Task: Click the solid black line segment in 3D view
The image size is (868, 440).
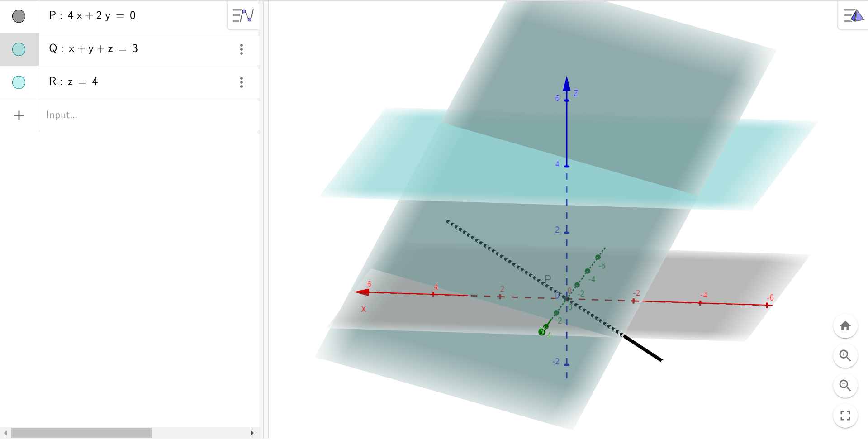Action: click(643, 348)
